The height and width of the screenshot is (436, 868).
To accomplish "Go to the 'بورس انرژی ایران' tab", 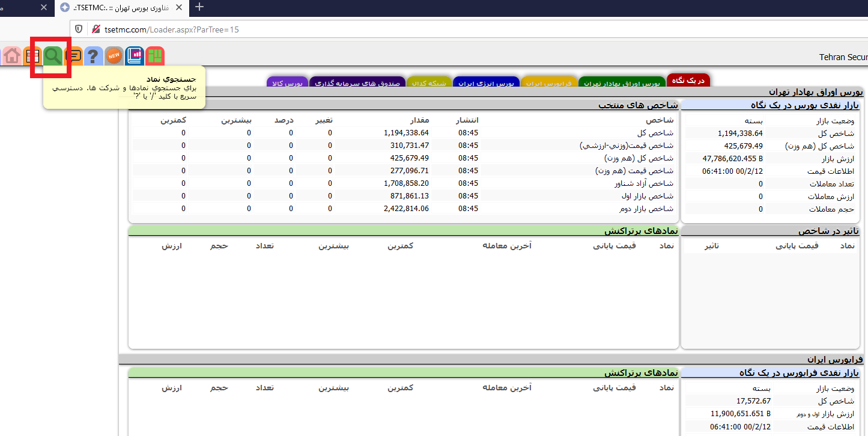I will 486,83.
